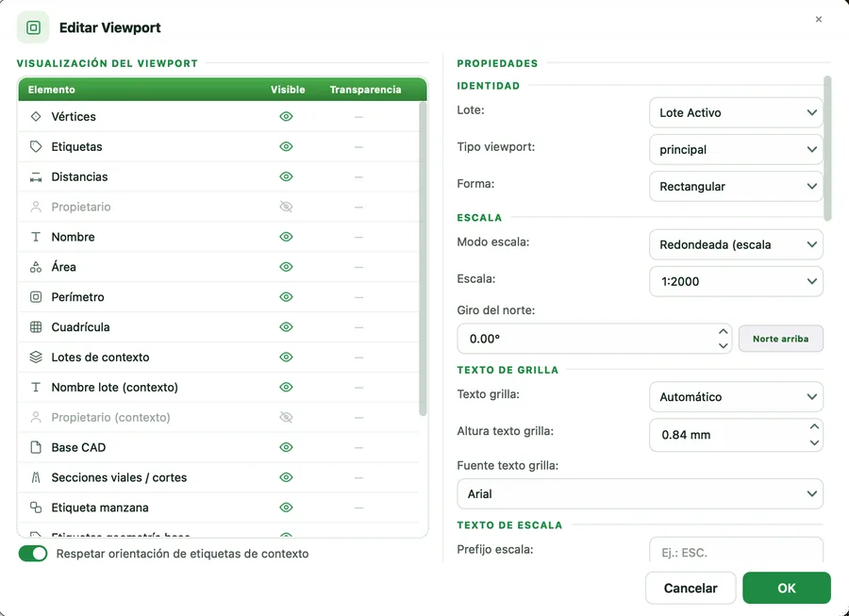
Task: Click the Nombre text icon
Action: 36,237
